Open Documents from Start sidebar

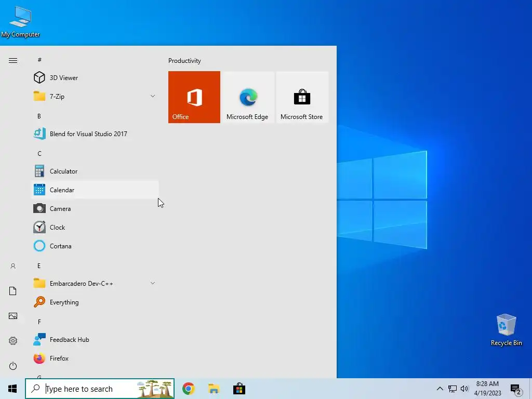13,291
